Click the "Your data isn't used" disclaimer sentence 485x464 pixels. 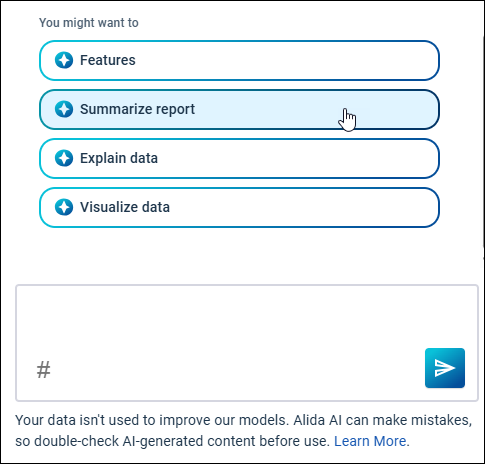click(152, 420)
